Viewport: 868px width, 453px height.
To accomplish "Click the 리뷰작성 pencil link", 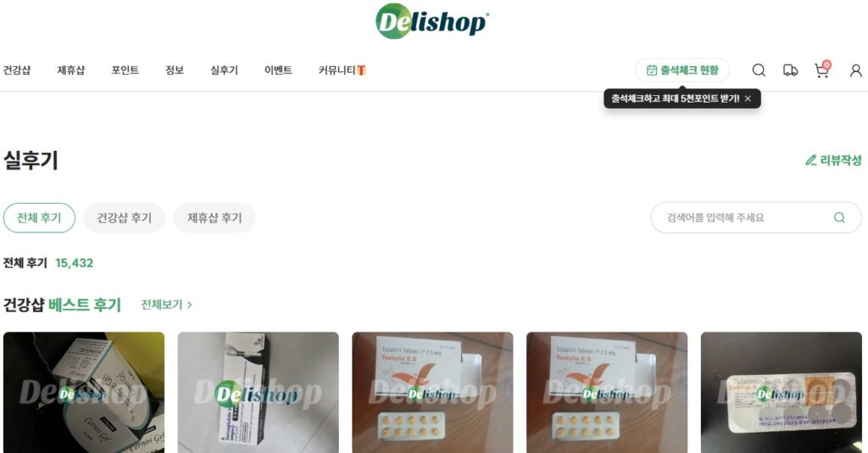I will 833,160.
